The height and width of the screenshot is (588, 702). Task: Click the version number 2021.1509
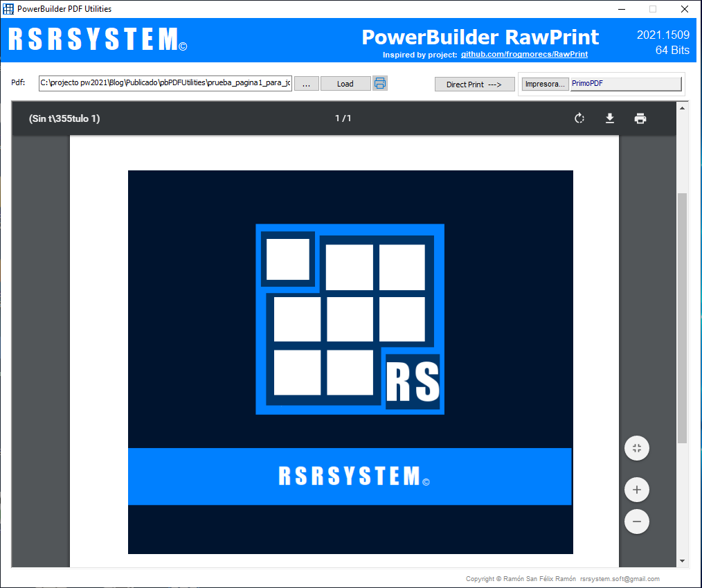[x=663, y=35]
